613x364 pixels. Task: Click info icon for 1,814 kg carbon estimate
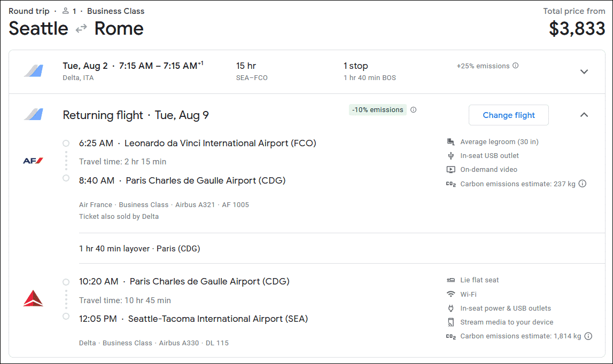[588, 336]
